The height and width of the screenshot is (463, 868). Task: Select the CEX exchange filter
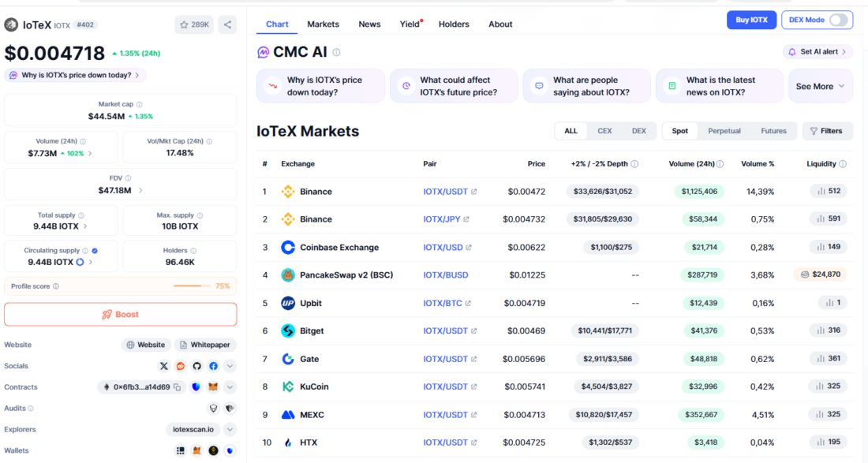pyautogui.click(x=604, y=131)
